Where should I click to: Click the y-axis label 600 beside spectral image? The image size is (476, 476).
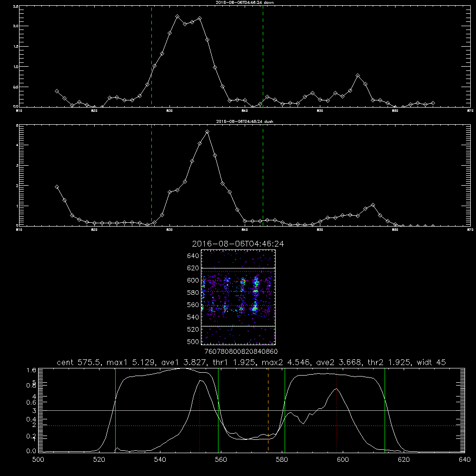pyautogui.click(x=193, y=280)
